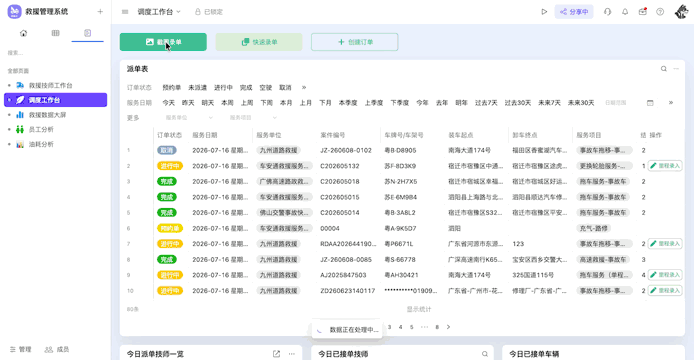Click the truck icon of 救援技师工作台
Screen dimensions: 694x360
tap(20, 85)
